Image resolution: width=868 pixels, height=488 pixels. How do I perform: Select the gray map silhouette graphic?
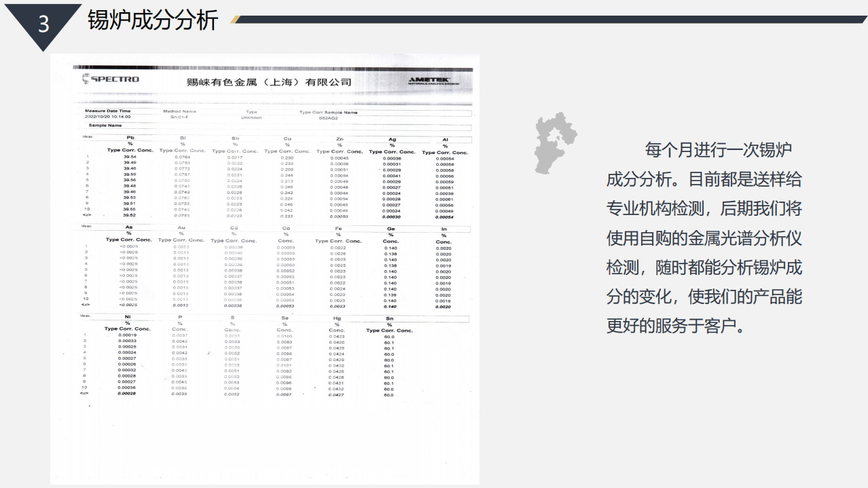[555, 143]
